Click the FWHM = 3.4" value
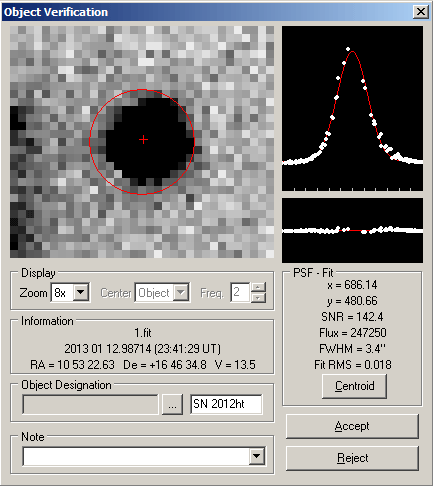Screen dimensions: 433x486 click(352, 349)
